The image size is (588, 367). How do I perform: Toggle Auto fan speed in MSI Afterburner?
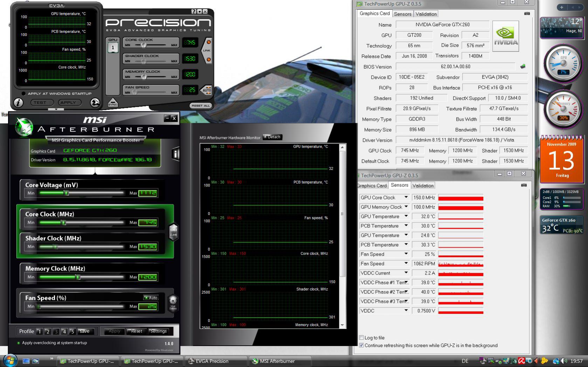[151, 298]
